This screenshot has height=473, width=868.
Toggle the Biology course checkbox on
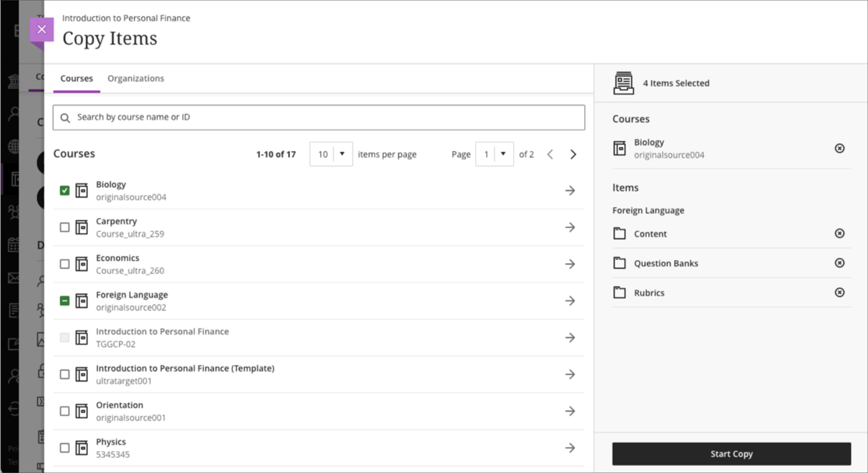coord(65,191)
